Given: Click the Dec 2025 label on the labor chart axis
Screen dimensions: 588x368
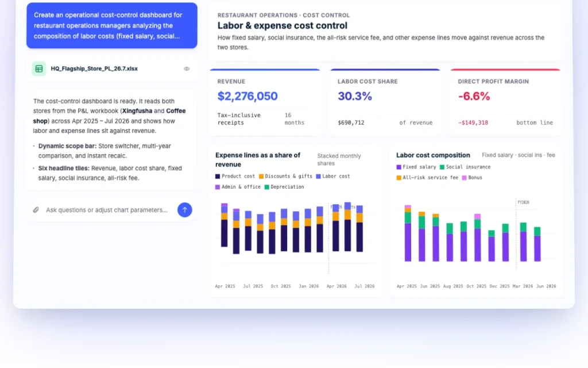Looking at the screenshot, I should click(500, 286).
